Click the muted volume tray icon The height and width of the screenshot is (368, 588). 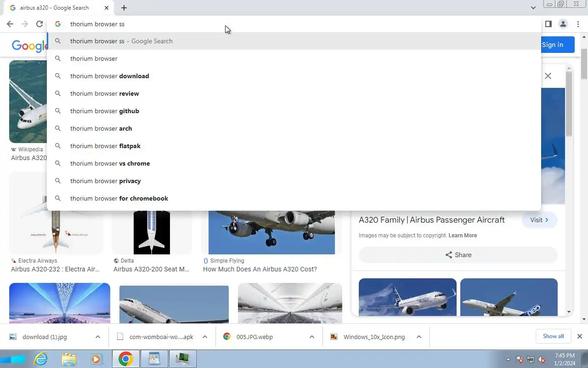coord(542,359)
